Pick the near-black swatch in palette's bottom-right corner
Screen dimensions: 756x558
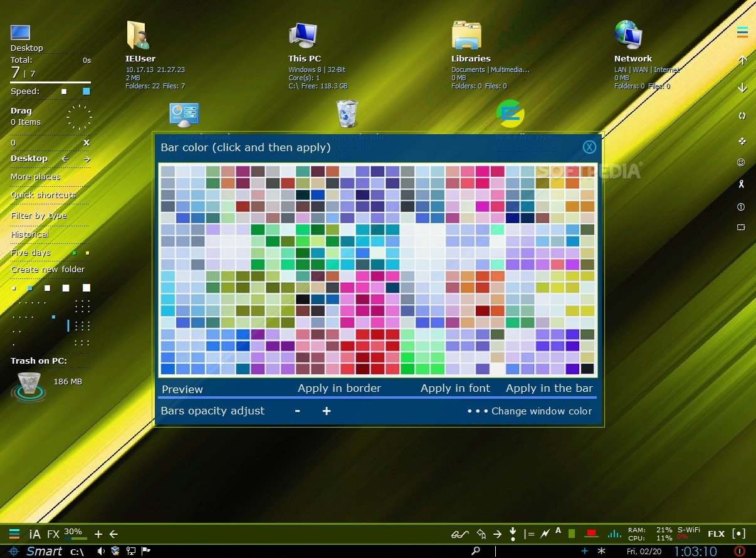point(587,369)
